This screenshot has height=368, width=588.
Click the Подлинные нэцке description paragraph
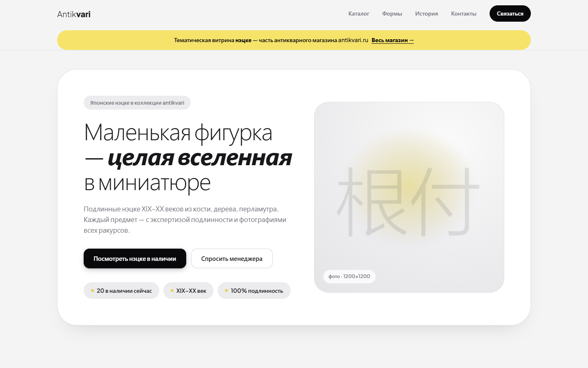185,220
